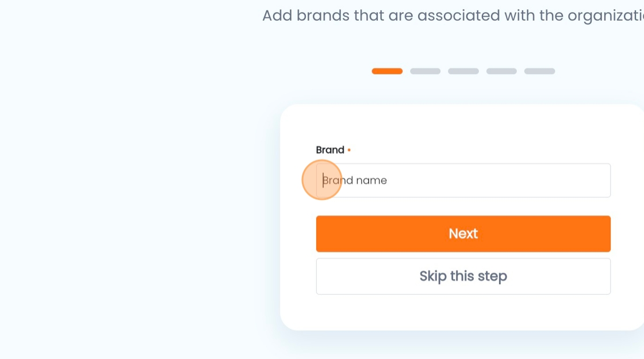Click the orange Next button
The width and height of the screenshot is (644, 359).
pos(463,234)
